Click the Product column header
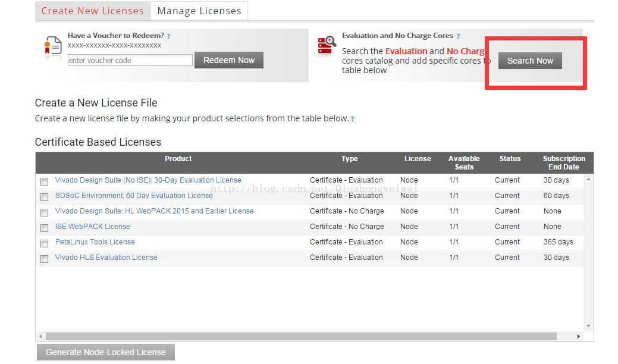 [178, 159]
